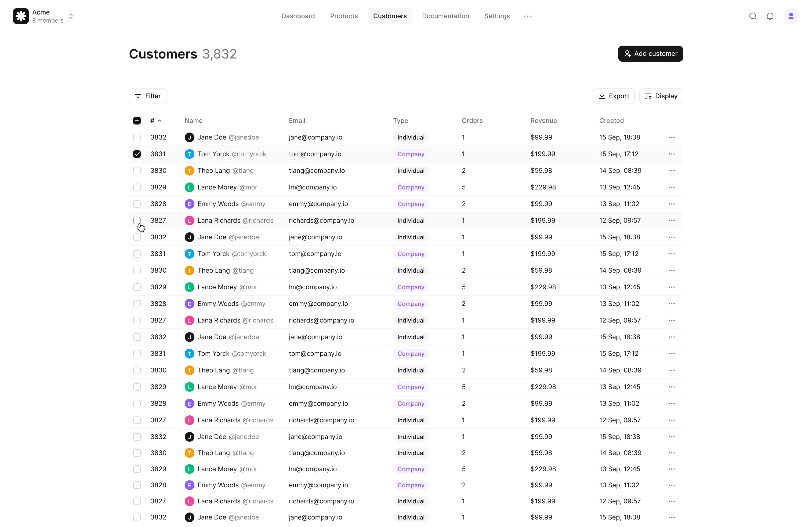The height and width of the screenshot is (527, 812).
Task: Check the first Lana Richards row checkbox
Action: [x=137, y=221]
